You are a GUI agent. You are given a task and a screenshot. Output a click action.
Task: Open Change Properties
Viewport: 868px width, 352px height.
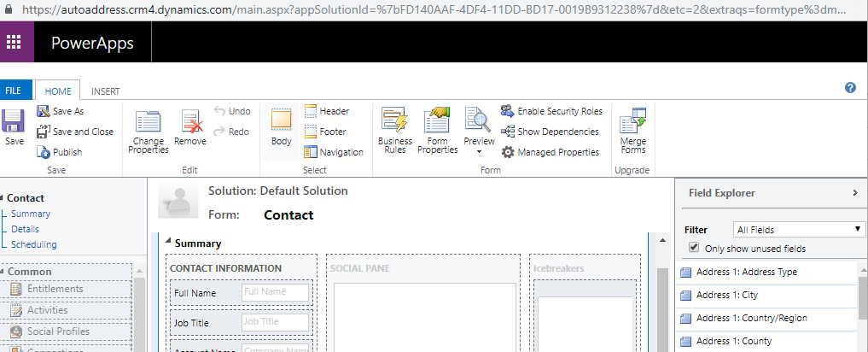pyautogui.click(x=149, y=131)
